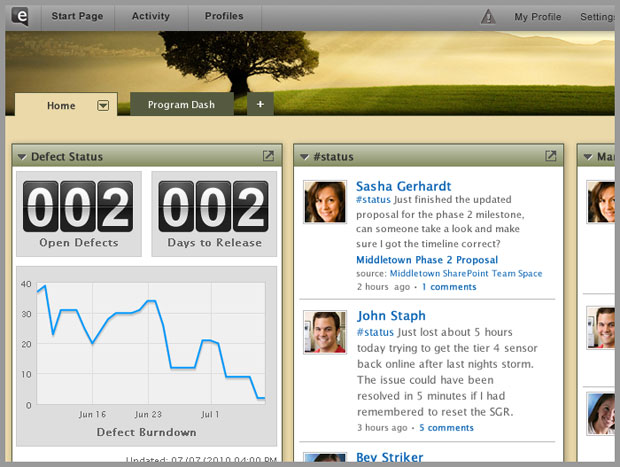
Task: Click Sasha Gerhardt's profile photo
Action: tap(325, 202)
